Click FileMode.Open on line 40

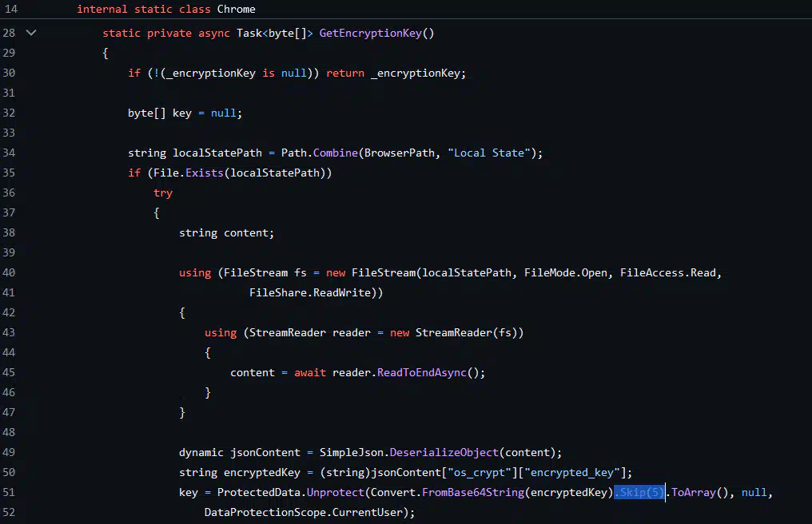pos(566,272)
